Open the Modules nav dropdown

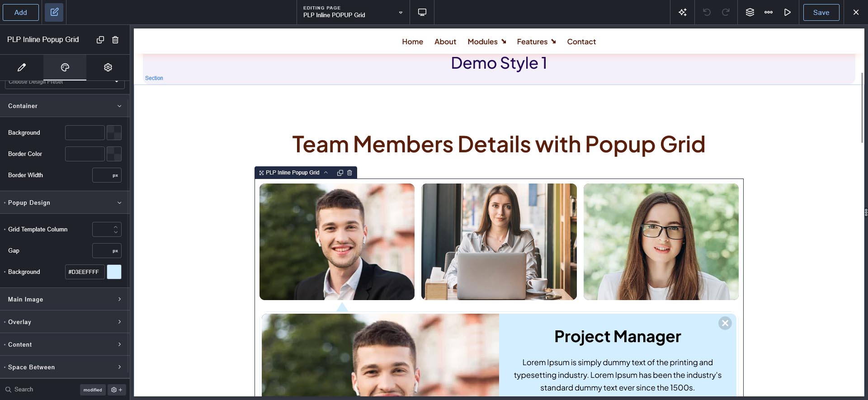[487, 42]
